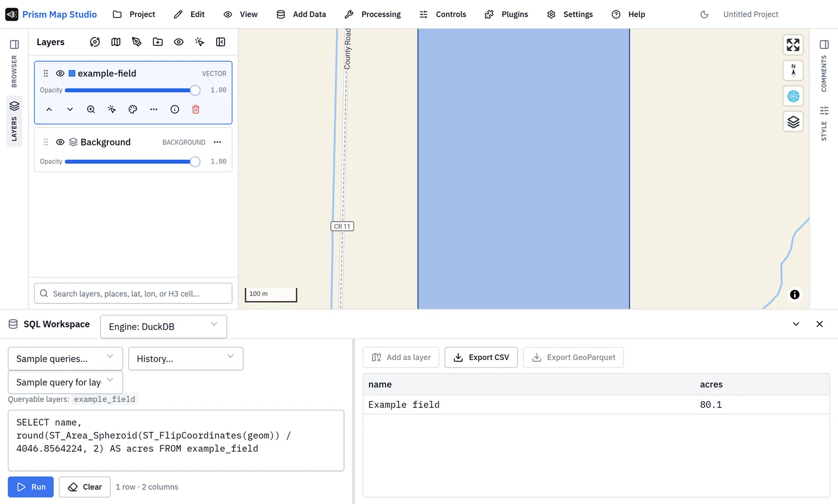Toggle the right sidebar panel icon
Viewport: 838px width, 504px height.
point(824,44)
